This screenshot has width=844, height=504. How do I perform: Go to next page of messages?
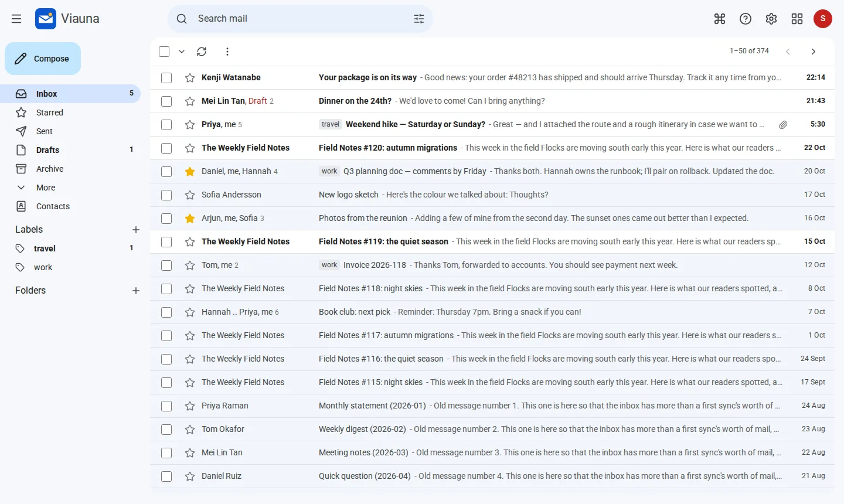click(x=814, y=52)
